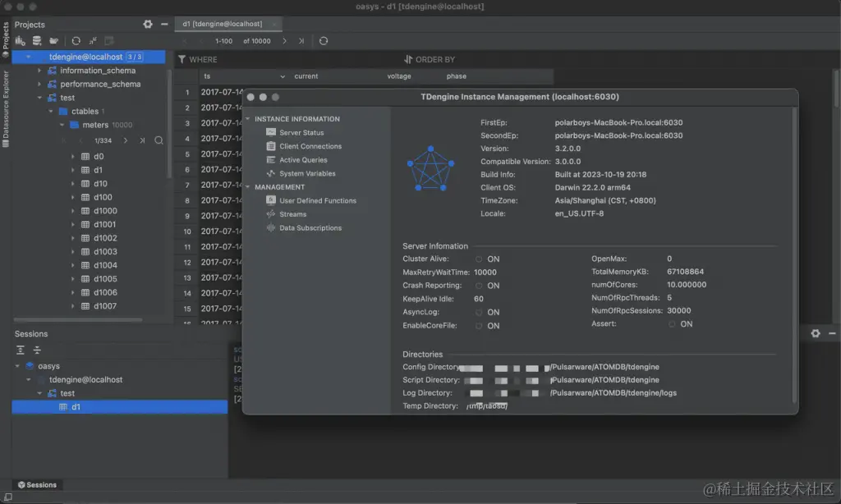Open the Streams management view
This screenshot has height=504, width=841.
pyautogui.click(x=293, y=214)
